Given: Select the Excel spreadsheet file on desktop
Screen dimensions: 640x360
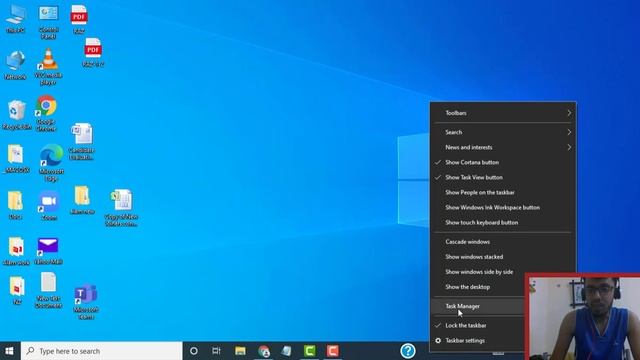Looking at the screenshot, I should tap(121, 207).
